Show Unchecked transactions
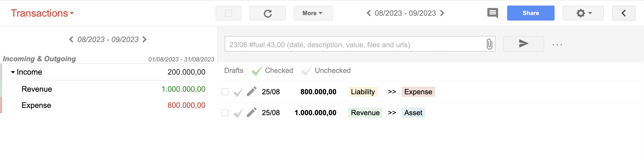The height and width of the screenshot is (154, 644). [x=333, y=71]
